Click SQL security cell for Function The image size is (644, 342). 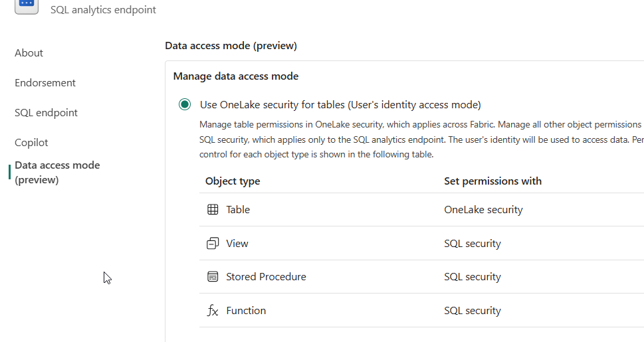click(x=473, y=311)
